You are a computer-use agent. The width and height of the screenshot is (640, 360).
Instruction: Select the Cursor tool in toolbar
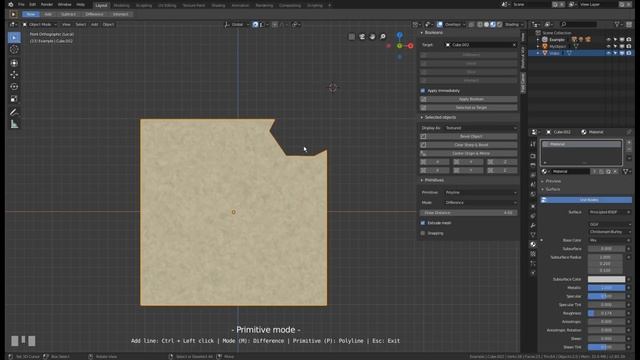(x=14, y=49)
